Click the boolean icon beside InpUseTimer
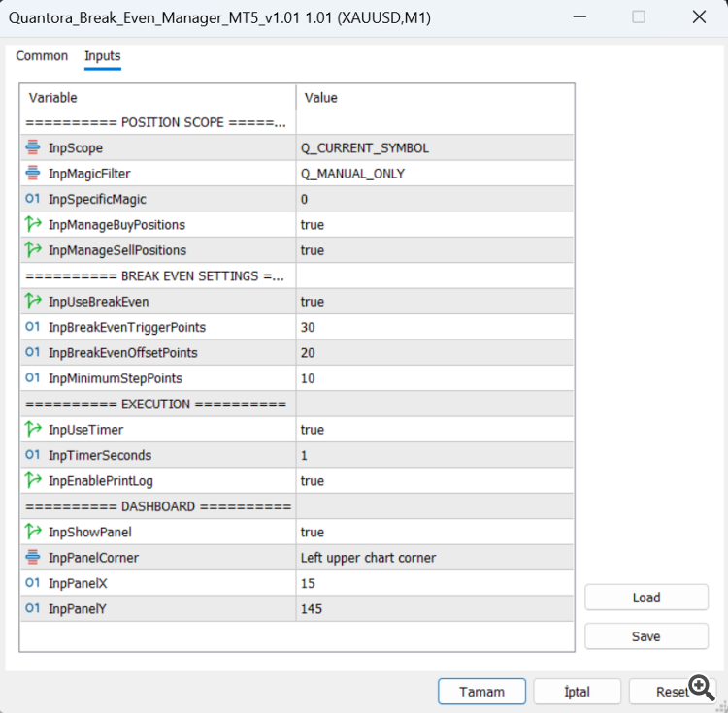 coord(33,429)
